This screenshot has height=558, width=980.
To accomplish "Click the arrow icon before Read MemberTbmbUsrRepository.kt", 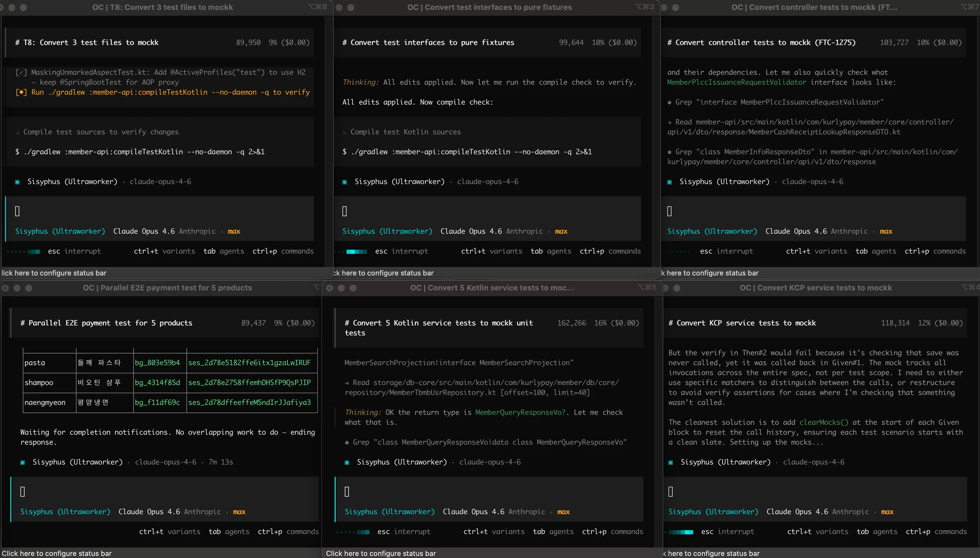I will 347,383.
